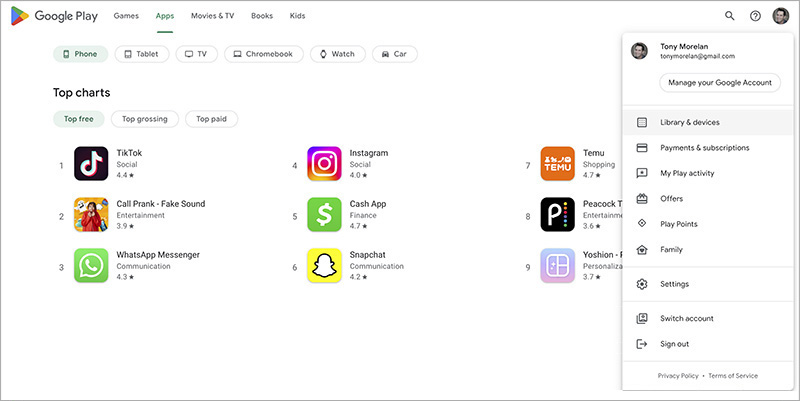Click the Family house icon
This screenshot has height=401, width=800.
pos(642,249)
